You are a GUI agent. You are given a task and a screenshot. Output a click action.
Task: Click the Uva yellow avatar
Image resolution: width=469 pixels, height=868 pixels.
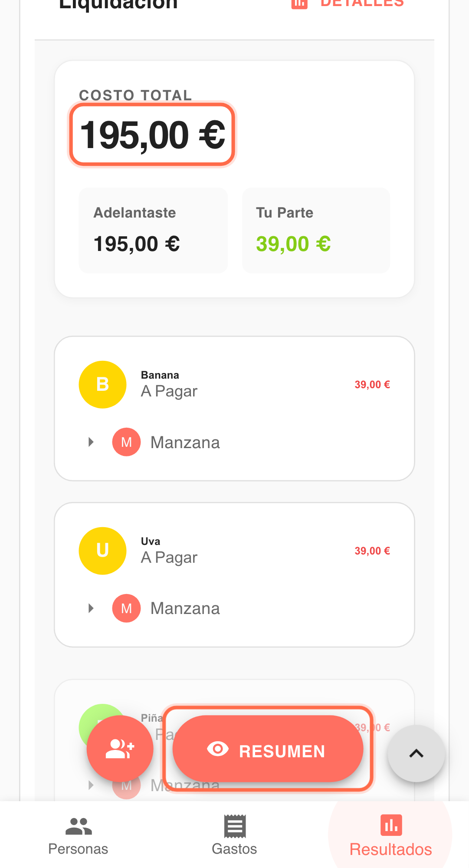102,551
